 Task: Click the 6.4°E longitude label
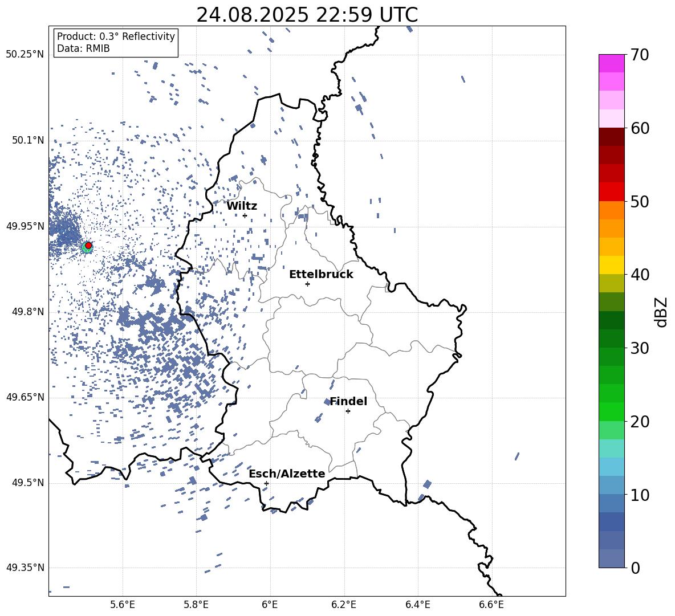pyautogui.click(x=417, y=605)
